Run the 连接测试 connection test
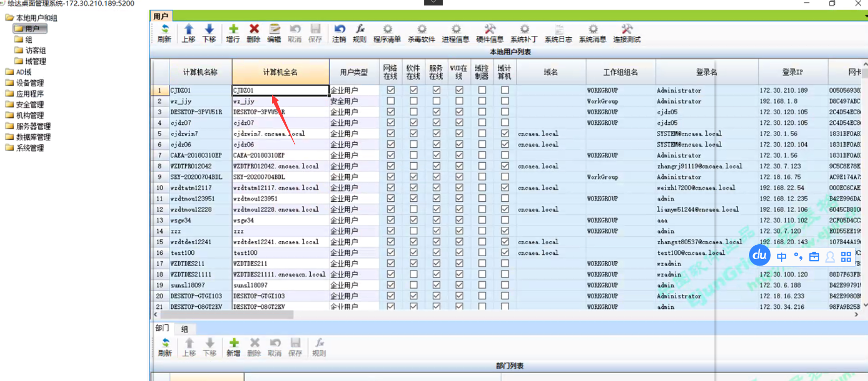The width and height of the screenshot is (868, 381). tap(626, 33)
